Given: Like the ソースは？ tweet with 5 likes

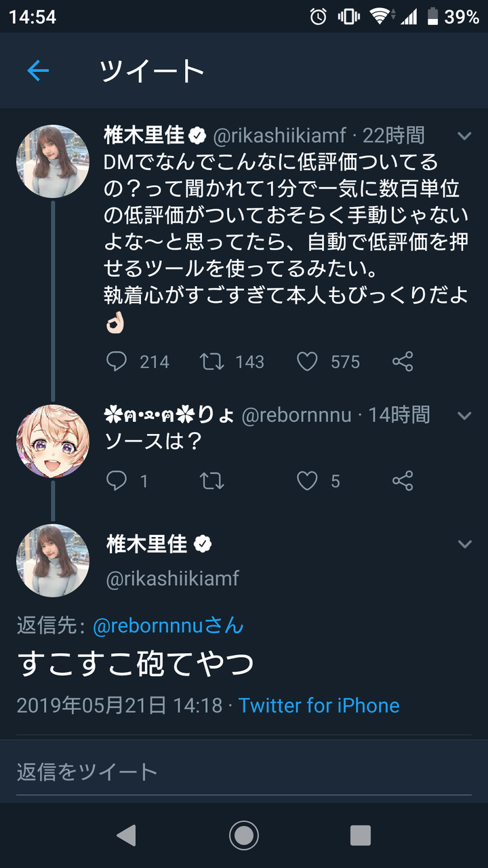Looking at the screenshot, I should click(307, 481).
